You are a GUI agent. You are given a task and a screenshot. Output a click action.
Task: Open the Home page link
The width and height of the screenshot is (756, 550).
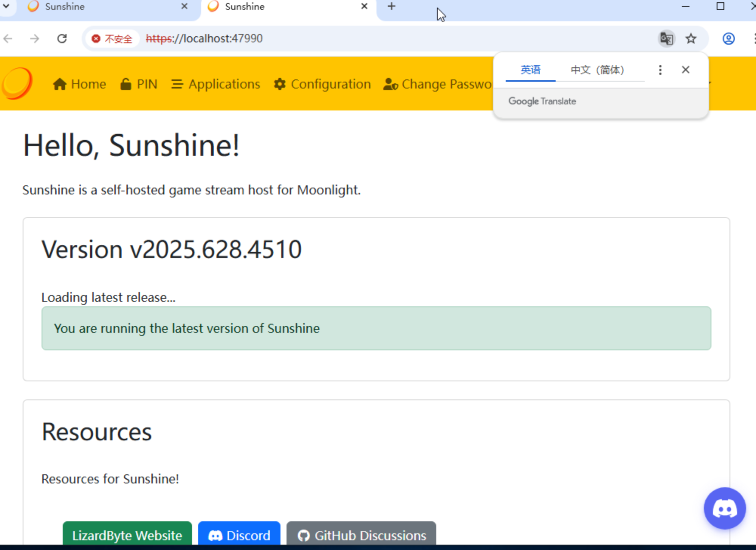(x=80, y=84)
